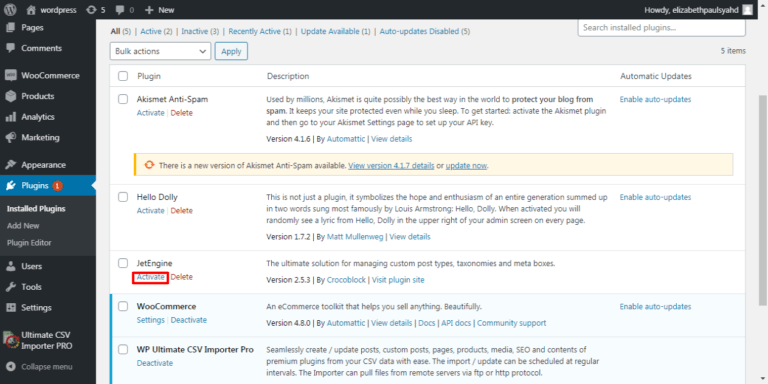Click the WooCommerce sidebar icon
This screenshot has width=768, height=384.
pos(10,75)
